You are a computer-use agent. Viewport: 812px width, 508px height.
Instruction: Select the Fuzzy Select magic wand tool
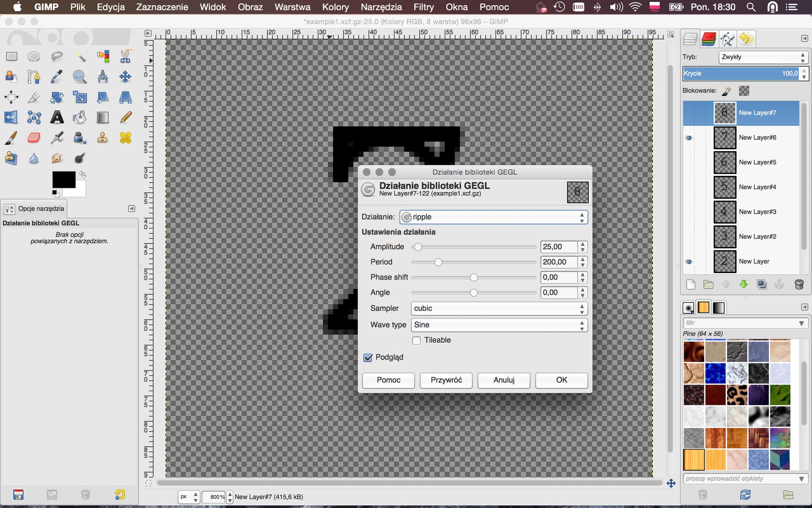(x=80, y=57)
